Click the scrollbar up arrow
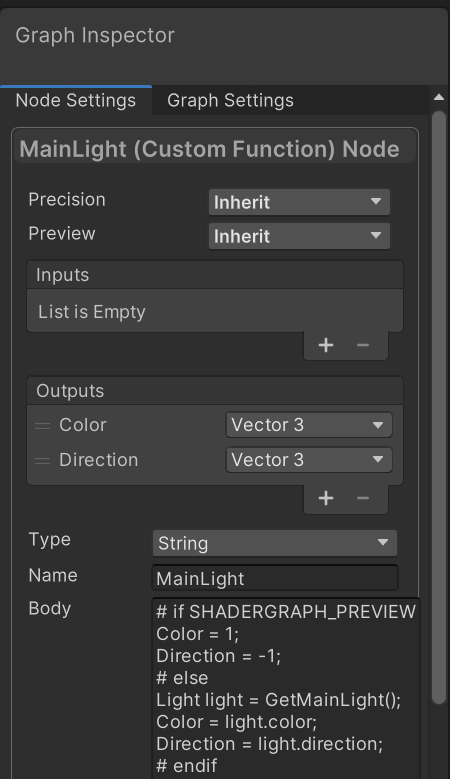450x779 pixels. [x=439, y=97]
